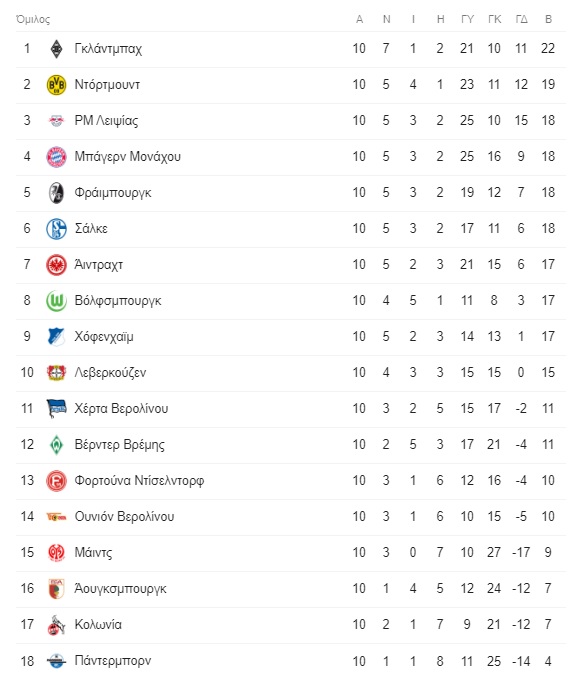Click the Borussia Dortmund BVB logo
This screenshot has width=569, height=695.
[56, 85]
